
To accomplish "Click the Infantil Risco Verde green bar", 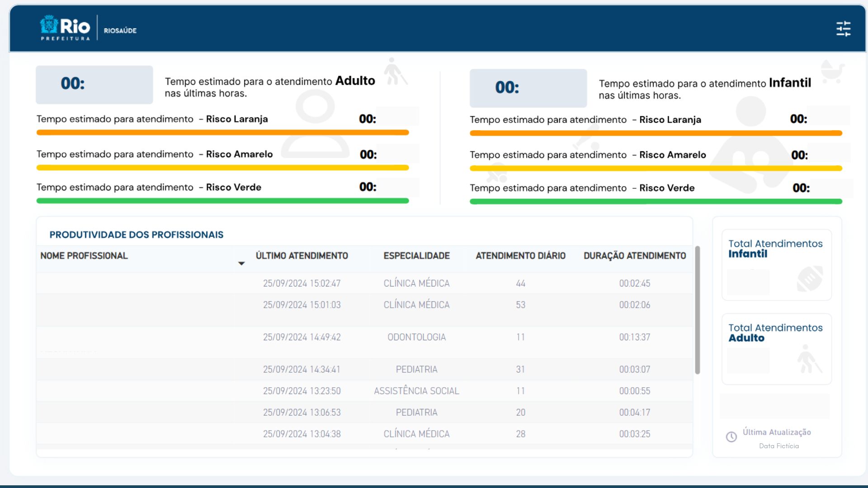I will click(x=656, y=202).
